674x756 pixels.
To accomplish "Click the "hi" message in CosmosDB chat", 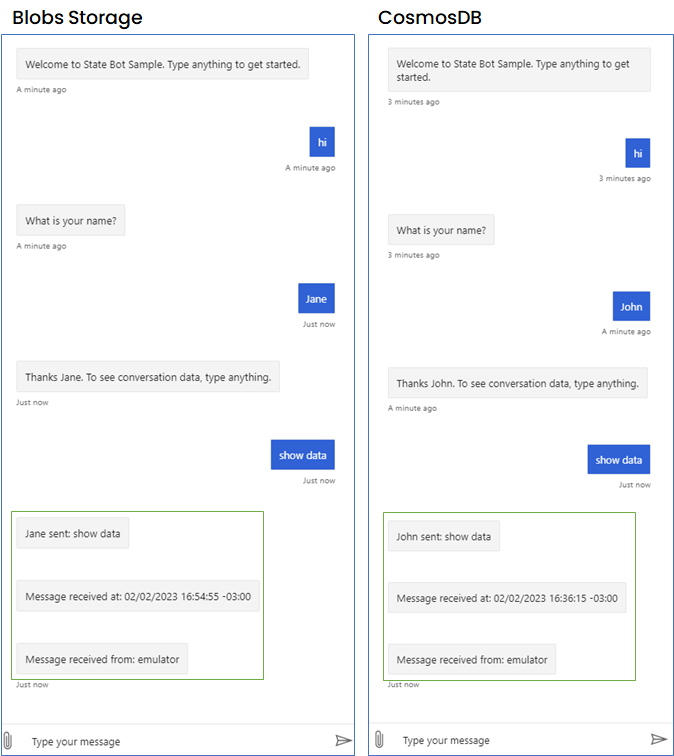I will click(637, 153).
